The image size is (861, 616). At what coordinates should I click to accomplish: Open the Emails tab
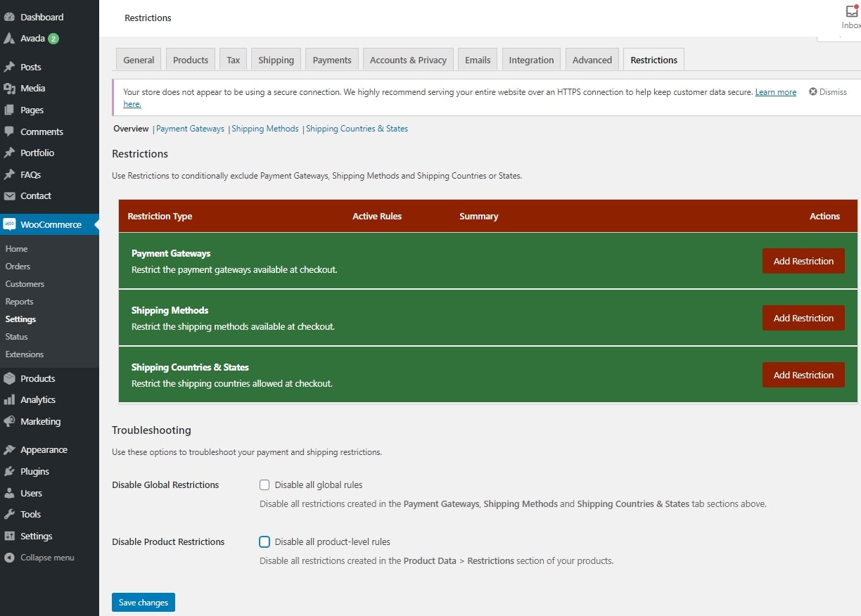(x=478, y=60)
